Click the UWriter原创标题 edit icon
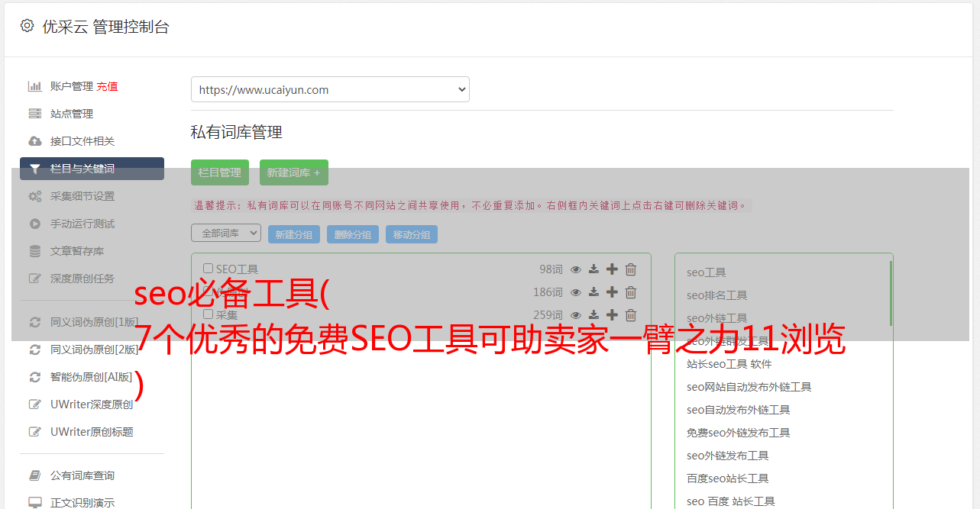This screenshot has width=980, height=509. coord(35,432)
